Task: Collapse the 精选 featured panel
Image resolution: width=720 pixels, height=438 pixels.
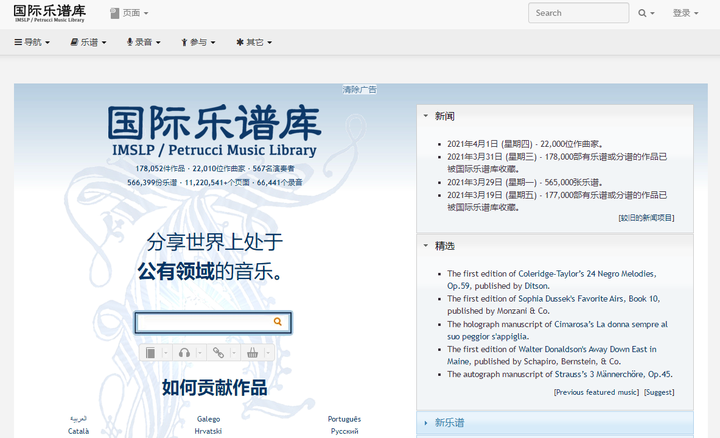Action: click(426, 246)
